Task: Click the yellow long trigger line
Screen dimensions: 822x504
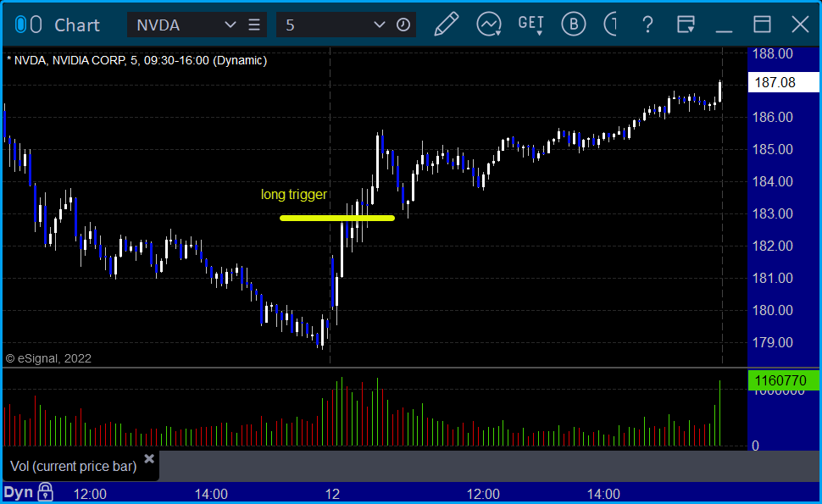Action: tap(337, 218)
